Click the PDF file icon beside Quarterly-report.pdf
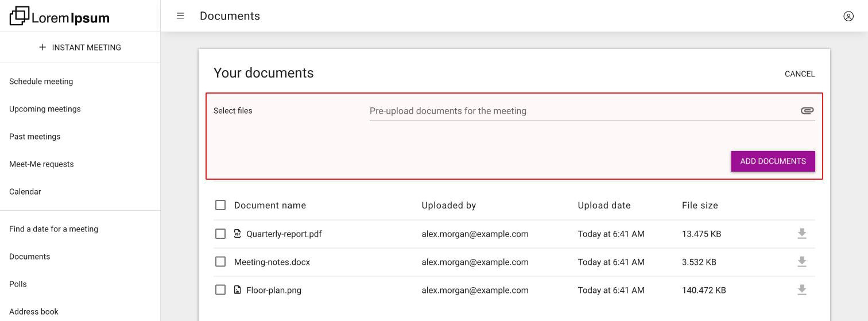Image resolution: width=868 pixels, height=321 pixels. point(238,234)
